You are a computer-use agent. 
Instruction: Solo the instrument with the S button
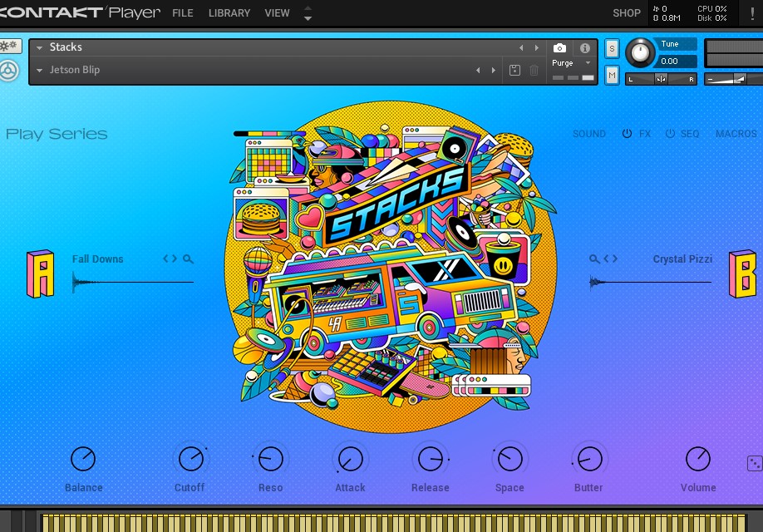(x=612, y=50)
